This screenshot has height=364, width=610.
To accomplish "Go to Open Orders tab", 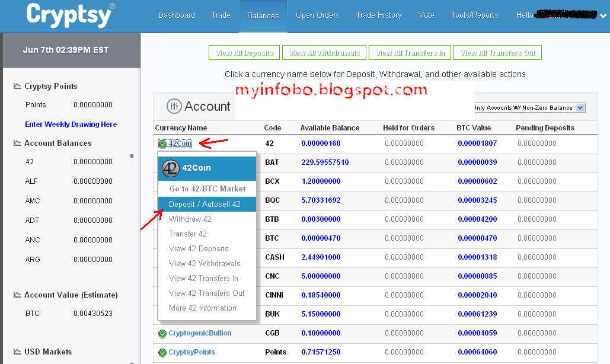I will pyautogui.click(x=318, y=15).
